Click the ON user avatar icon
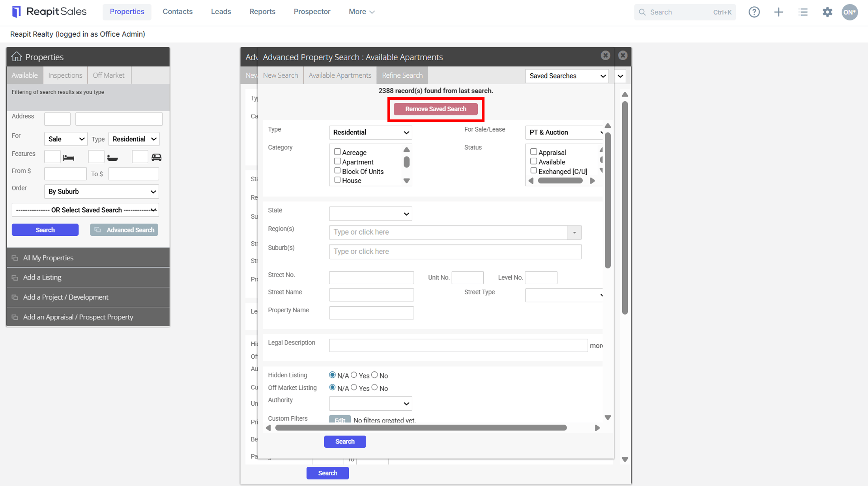 click(850, 12)
